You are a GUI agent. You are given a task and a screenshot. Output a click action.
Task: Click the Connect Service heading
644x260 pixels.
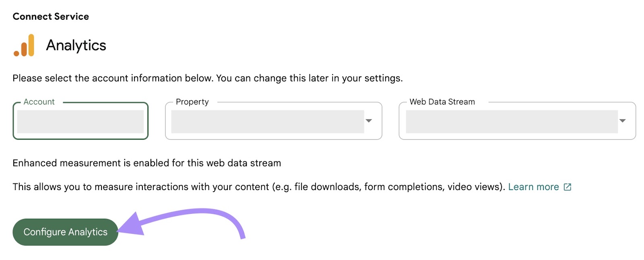click(x=50, y=16)
